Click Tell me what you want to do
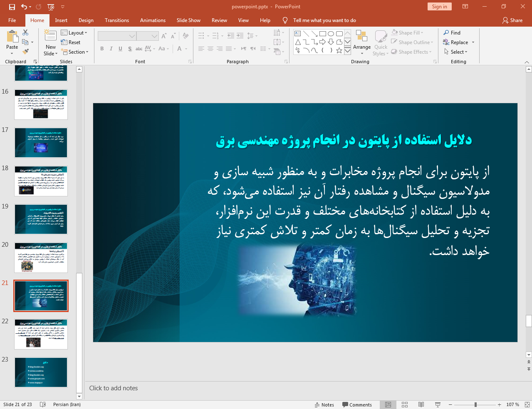This screenshot has width=532, height=409. pyautogui.click(x=324, y=20)
